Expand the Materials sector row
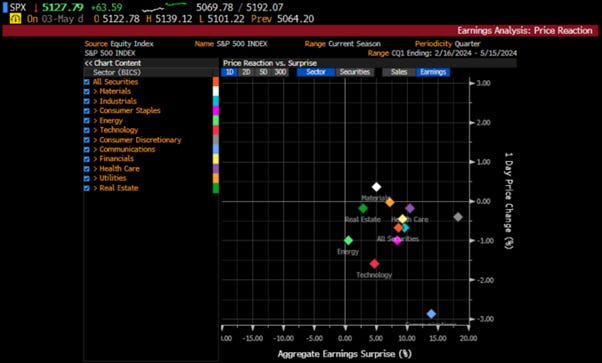The width and height of the screenshot is (602, 363). [95, 91]
